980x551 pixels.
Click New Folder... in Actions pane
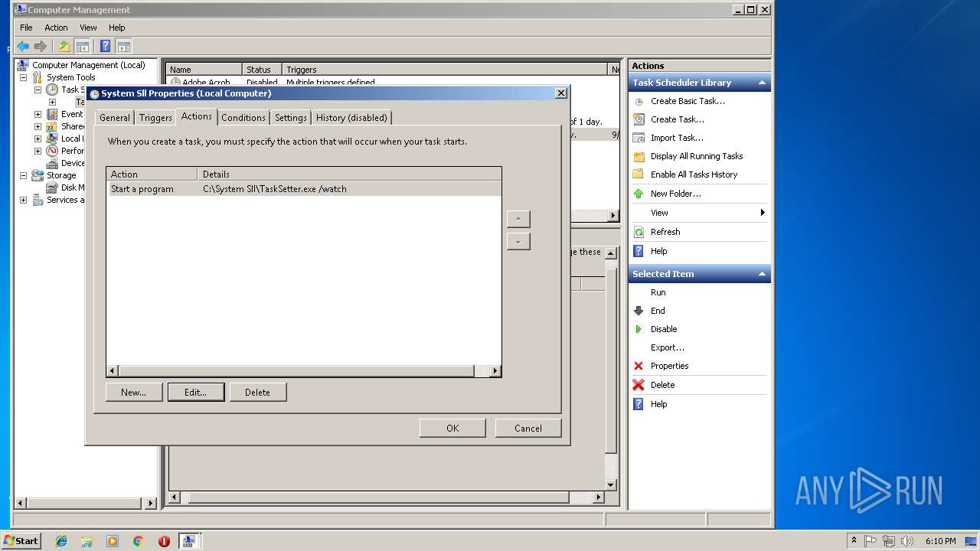pyautogui.click(x=675, y=194)
